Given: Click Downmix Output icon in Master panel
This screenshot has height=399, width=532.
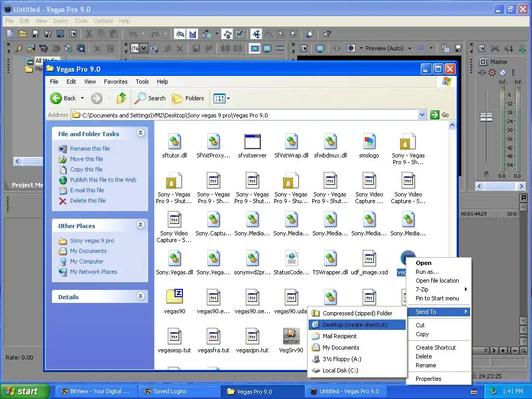Looking at the screenshot, I should tap(495, 48).
